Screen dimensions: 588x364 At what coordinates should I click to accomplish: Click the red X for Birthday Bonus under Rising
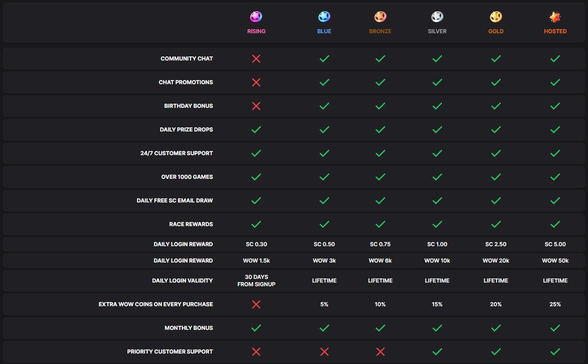[256, 106]
